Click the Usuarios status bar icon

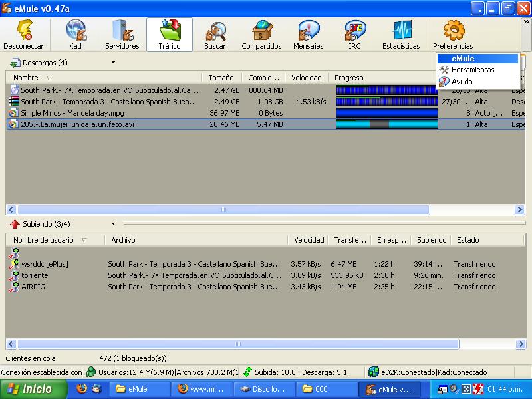[91, 372]
